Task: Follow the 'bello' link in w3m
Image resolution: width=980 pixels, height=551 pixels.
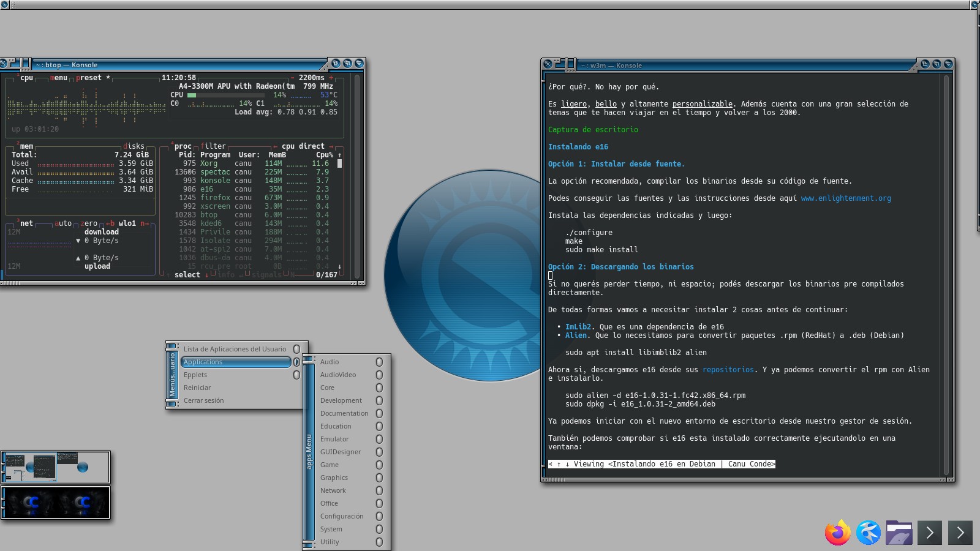Action: pyautogui.click(x=606, y=104)
